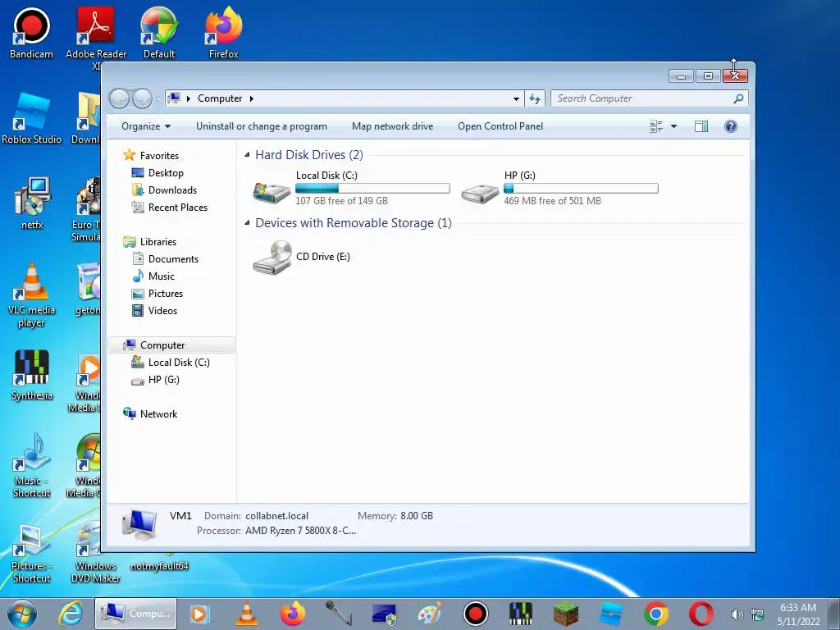Select Downloads under Favorites

[x=172, y=190]
